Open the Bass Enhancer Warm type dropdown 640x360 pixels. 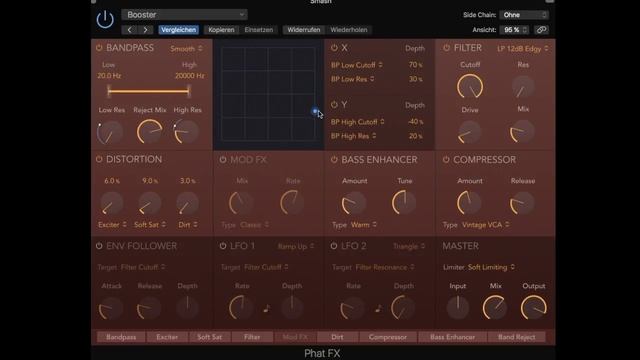coord(363,225)
